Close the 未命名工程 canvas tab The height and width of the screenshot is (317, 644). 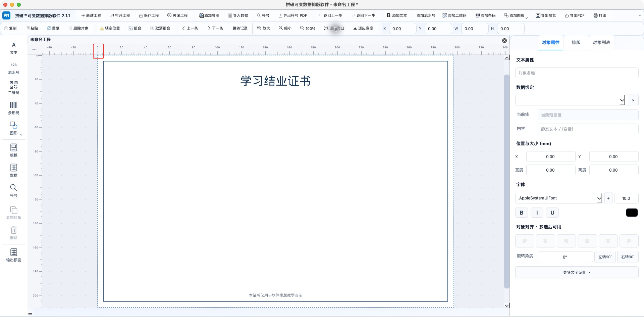pos(504,40)
